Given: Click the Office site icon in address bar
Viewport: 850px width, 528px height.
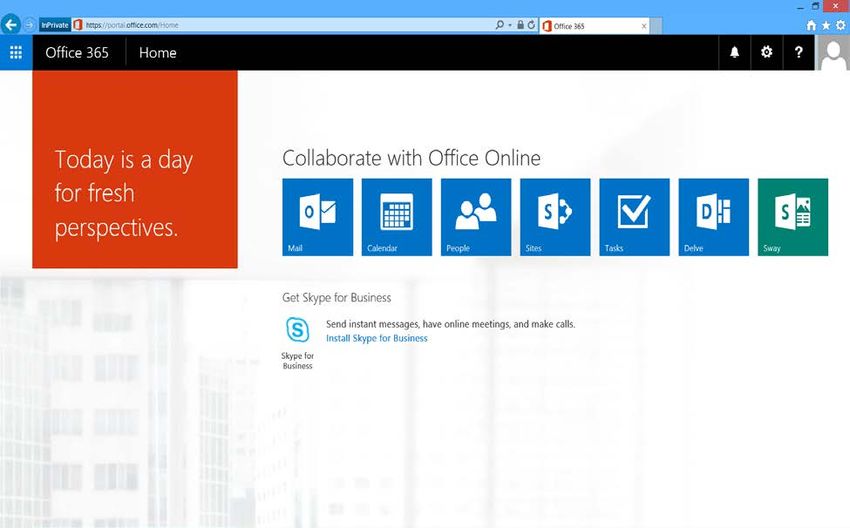Looking at the screenshot, I should coord(78,25).
